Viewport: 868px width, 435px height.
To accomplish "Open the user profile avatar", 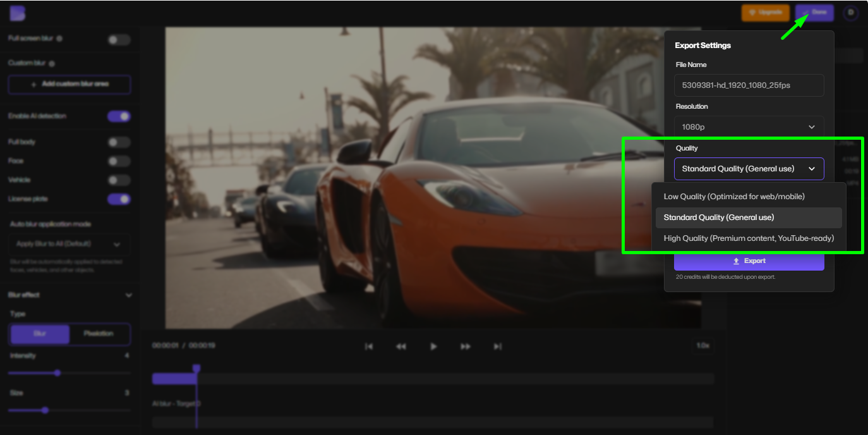I will point(850,13).
